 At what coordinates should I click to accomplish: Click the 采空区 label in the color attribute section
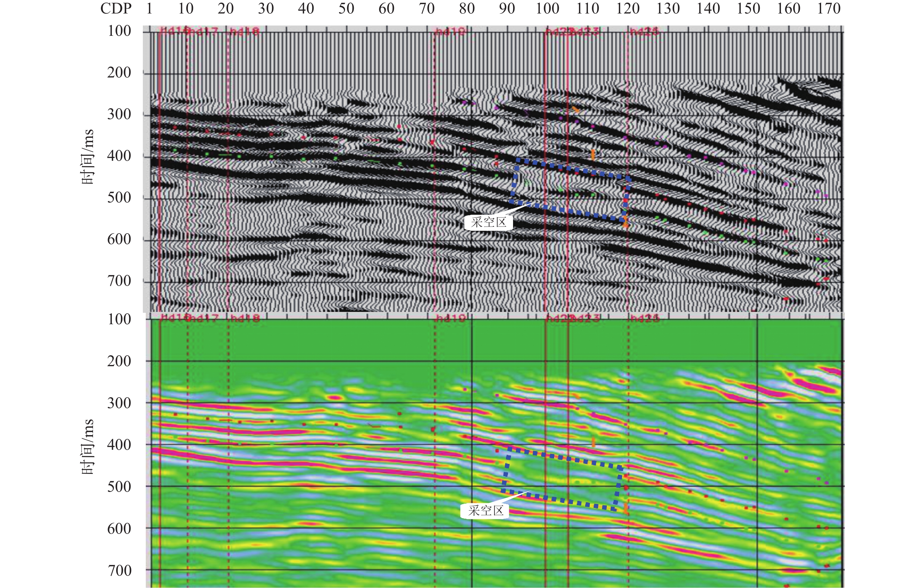coord(485,511)
